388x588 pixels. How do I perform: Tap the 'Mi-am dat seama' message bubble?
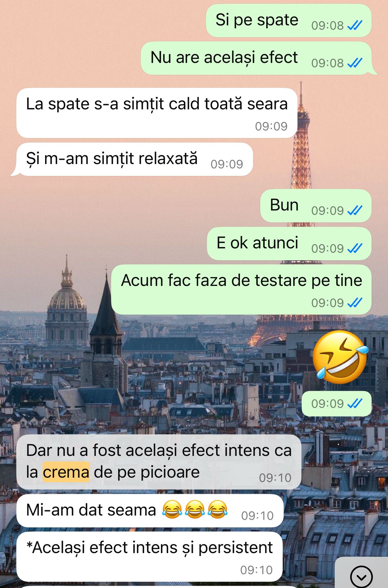pyautogui.click(x=150, y=511)
